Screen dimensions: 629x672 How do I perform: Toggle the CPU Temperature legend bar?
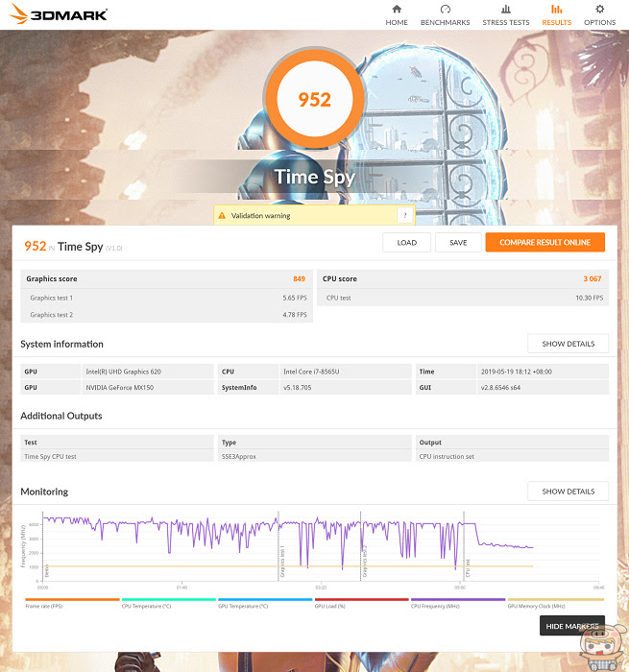168,600
